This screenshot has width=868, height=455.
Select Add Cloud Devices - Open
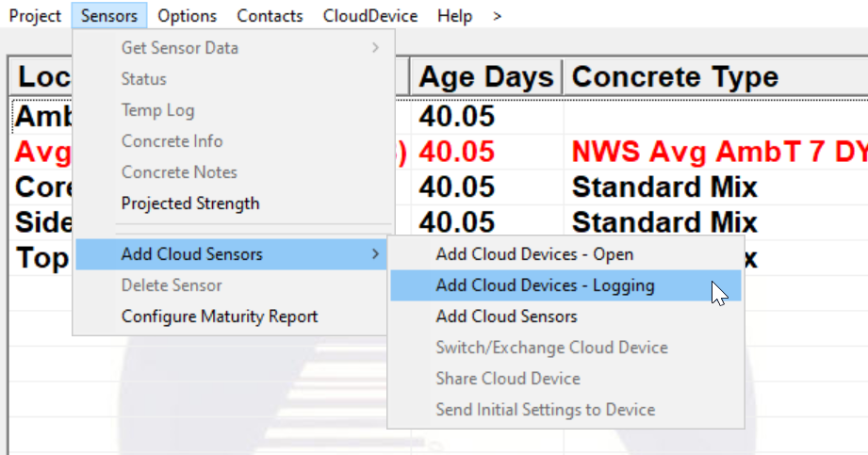pos(534,254)
